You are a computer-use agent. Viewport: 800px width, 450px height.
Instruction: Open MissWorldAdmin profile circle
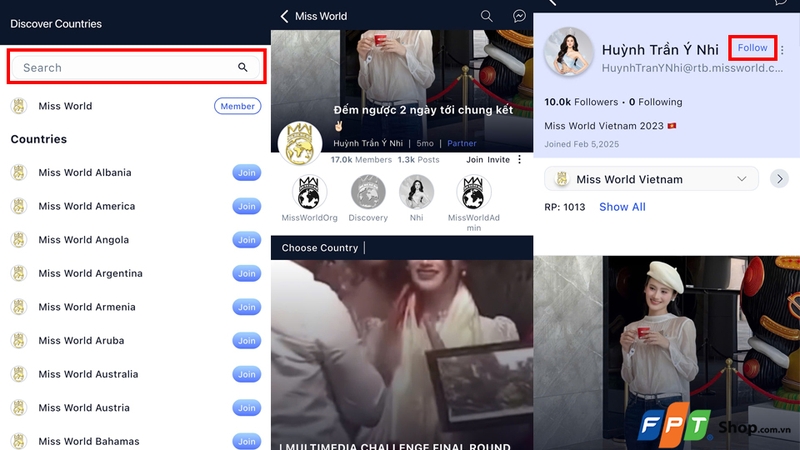pyautogui.click(x=473, y=192)
